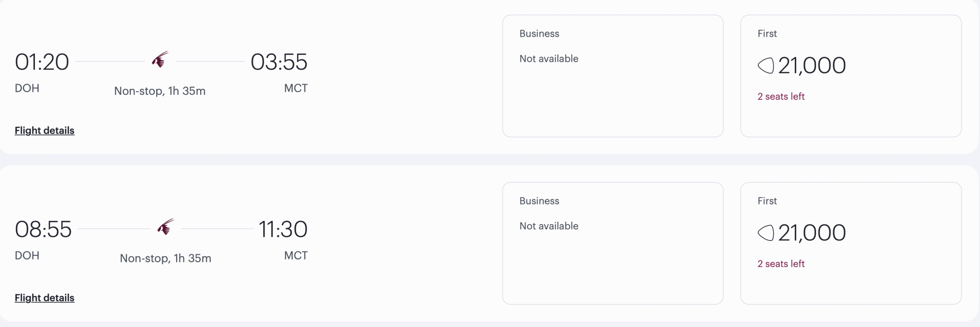Image resolution: width=980 pixels, height=327 pixels.
Task: Click Avios icon on 01:20 flight's First fare
Action: [766, 65]
